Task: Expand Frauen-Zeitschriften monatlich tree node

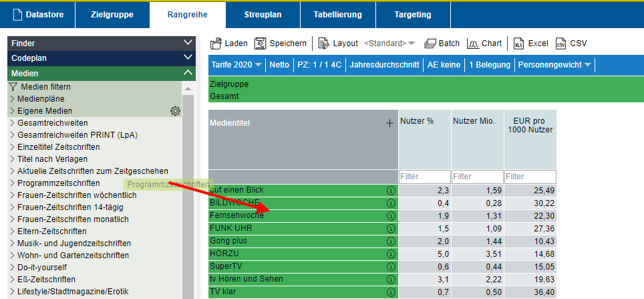Action: (12, 219)
